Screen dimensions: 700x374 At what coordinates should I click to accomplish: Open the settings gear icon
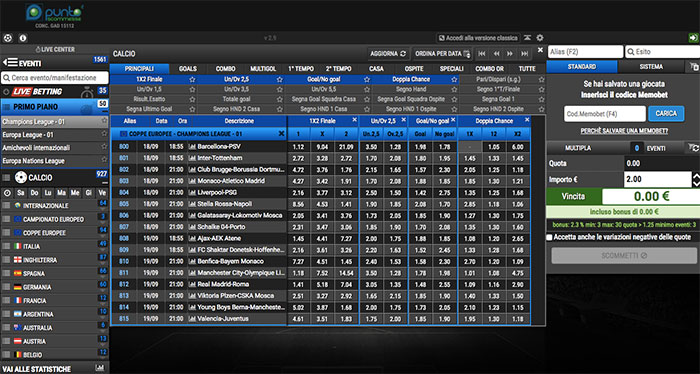pyautogui.click(x=540, y=38)
